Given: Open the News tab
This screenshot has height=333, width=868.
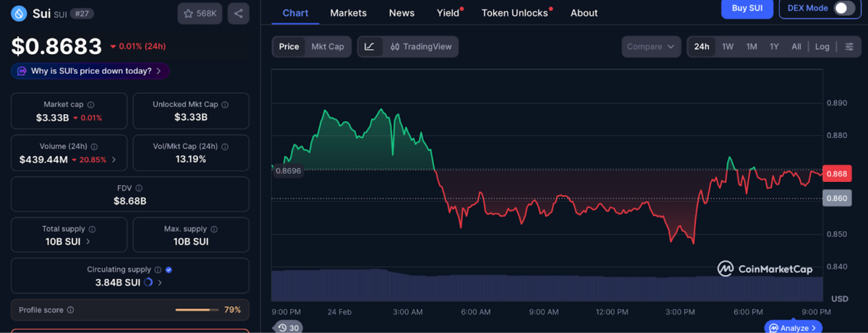Looking at the screenshot, I should (401, 13).
